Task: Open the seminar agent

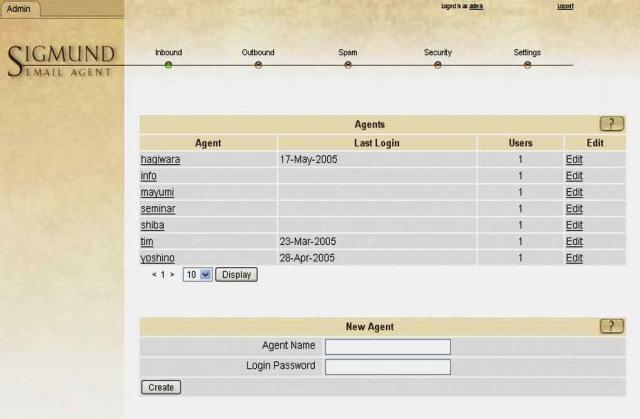Action: click(x=158, y=208)
